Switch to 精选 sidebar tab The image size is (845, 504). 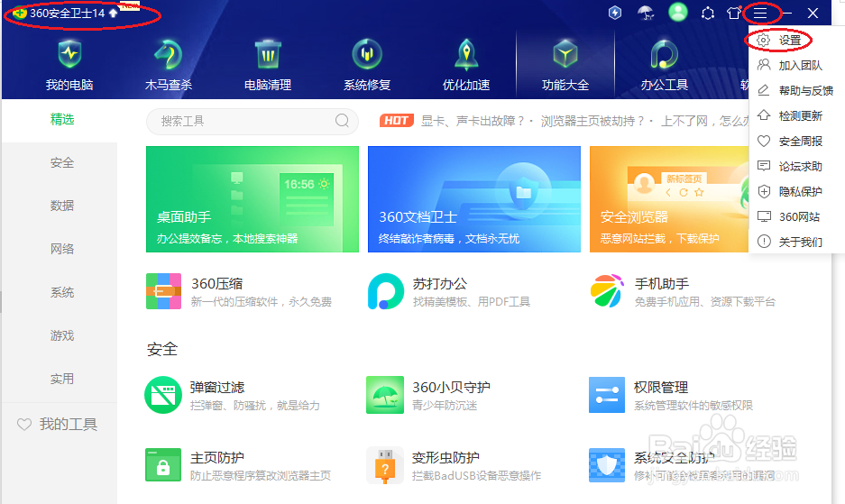[62, 119]
